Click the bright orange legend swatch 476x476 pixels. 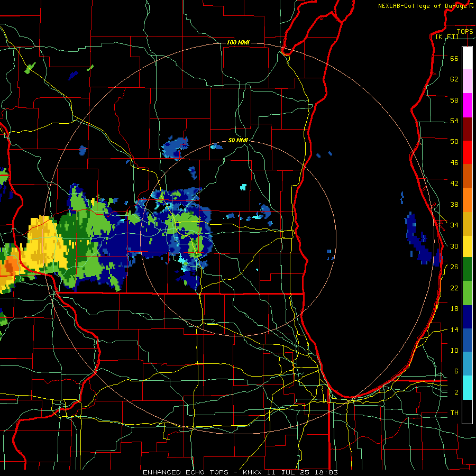(467, 199)
